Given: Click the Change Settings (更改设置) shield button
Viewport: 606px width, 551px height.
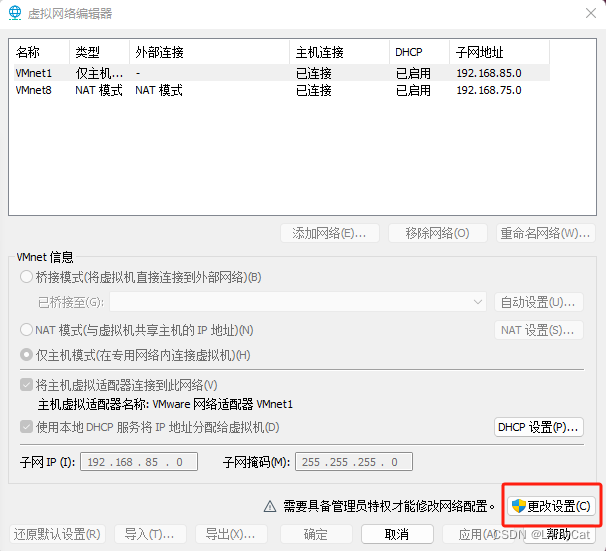Looking at the screenshot, I should click(x=551, y=506).
